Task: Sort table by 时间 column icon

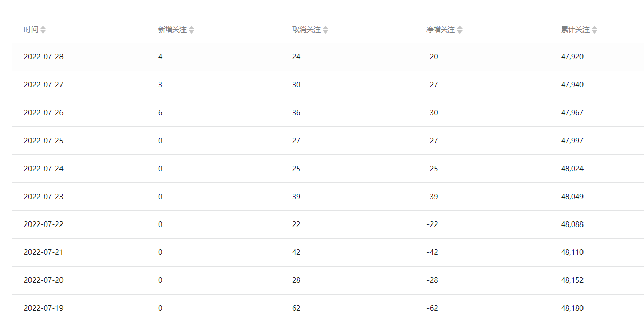Action: point(43,30)
